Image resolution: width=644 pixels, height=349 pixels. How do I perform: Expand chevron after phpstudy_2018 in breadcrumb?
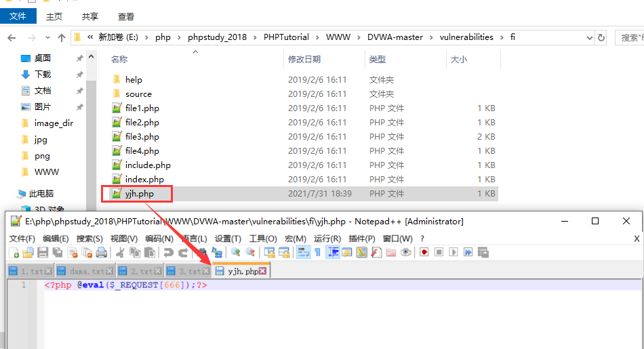255,37
